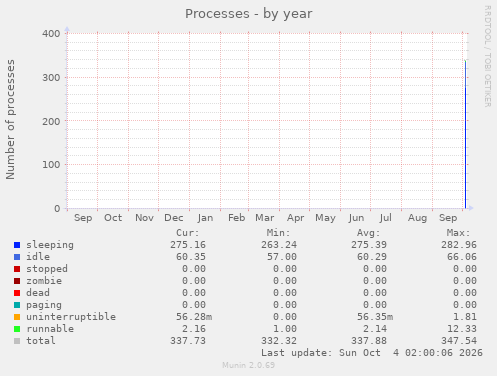Click the 200 y-axis label
The image size is (497, 376).
51,121
